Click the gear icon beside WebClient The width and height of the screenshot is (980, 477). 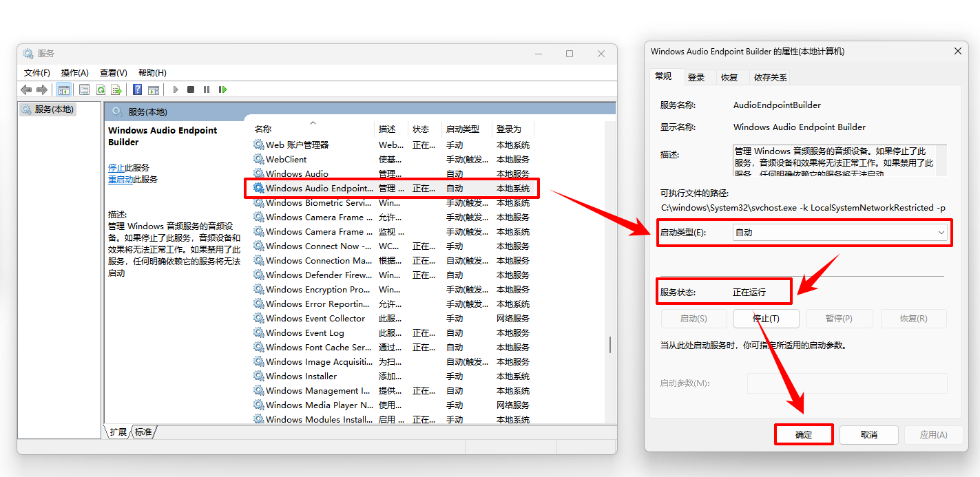[259, 159]
